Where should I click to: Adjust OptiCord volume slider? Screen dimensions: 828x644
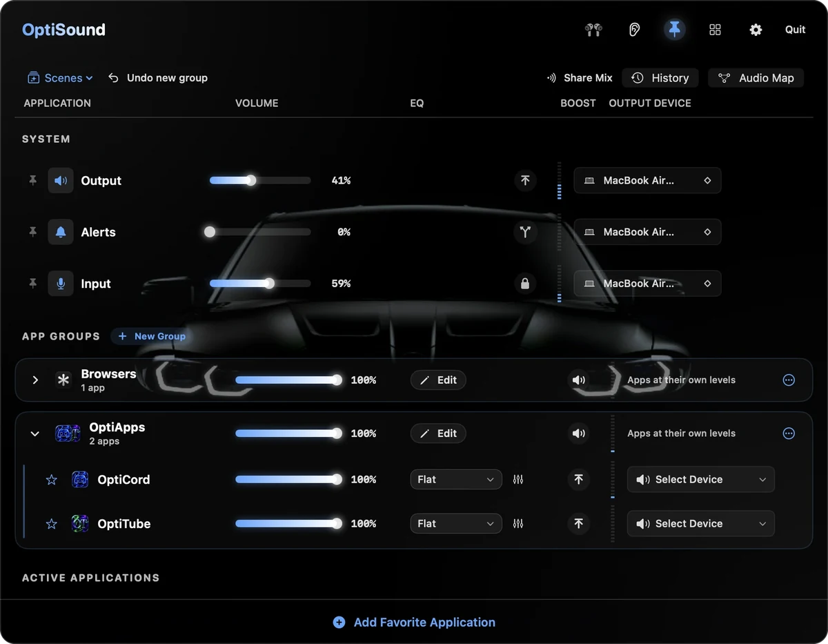pyautogui.click(x=288, y=480)
